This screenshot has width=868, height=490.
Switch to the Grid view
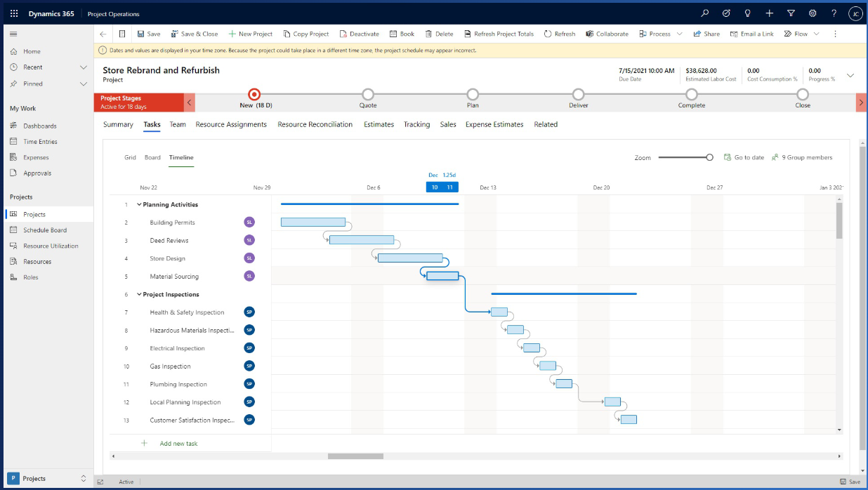pyautogui.click(x=130, y=157)
